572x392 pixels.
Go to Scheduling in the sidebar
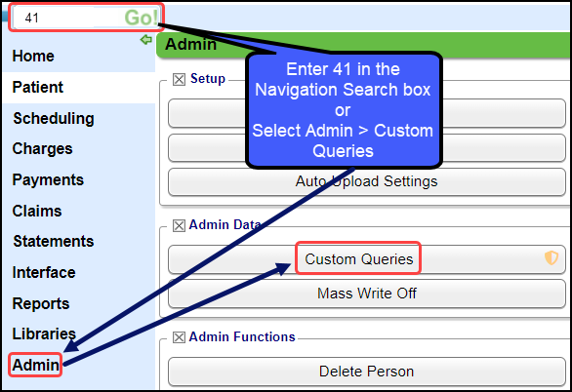54,118
